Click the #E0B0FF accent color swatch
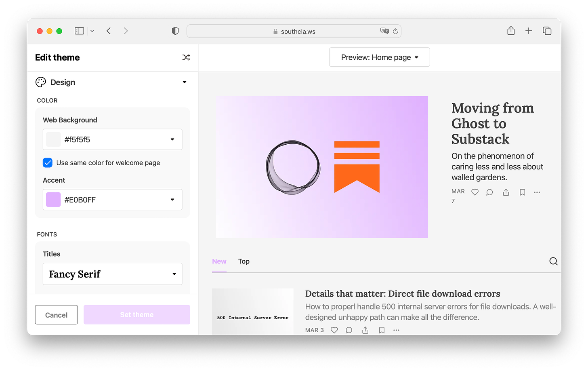The image size is (588, 371). point(53,200)
